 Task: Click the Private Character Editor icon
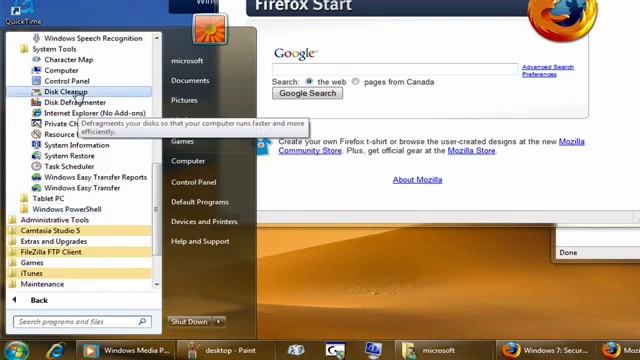tap(36, 123)
